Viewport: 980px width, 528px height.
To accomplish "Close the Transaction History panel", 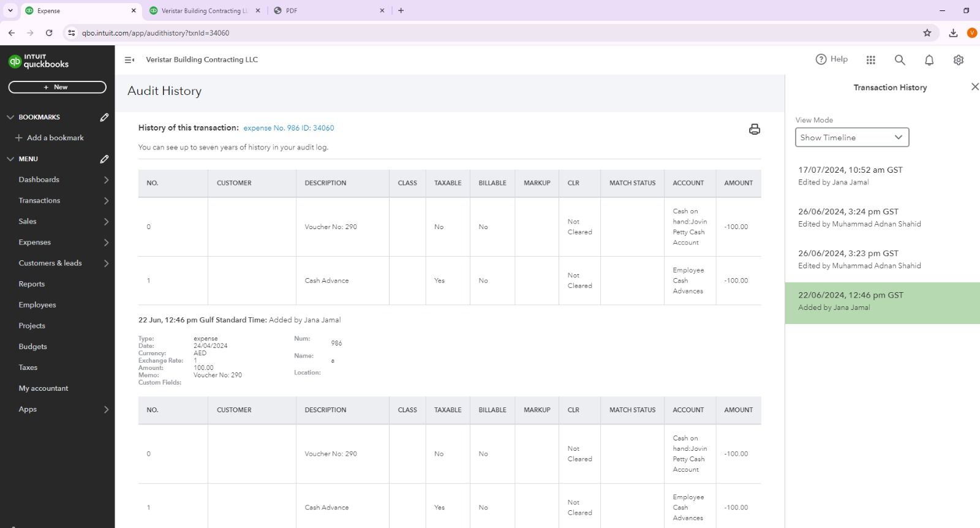I will click(974, 87).
